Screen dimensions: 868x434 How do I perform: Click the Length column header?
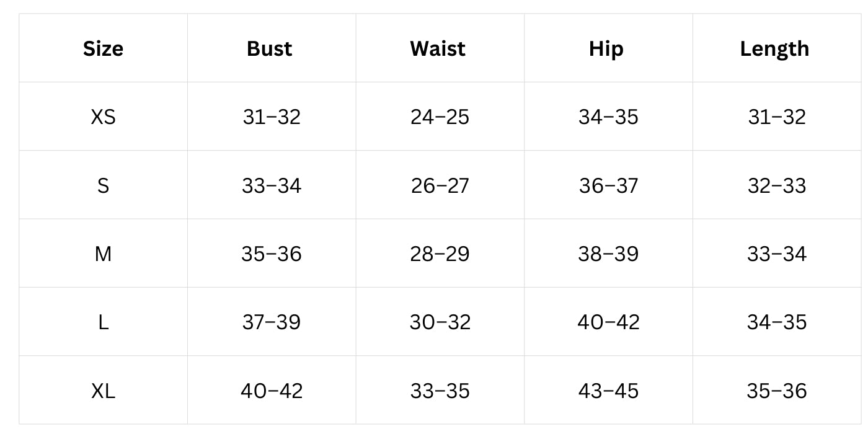coord(774,48)
